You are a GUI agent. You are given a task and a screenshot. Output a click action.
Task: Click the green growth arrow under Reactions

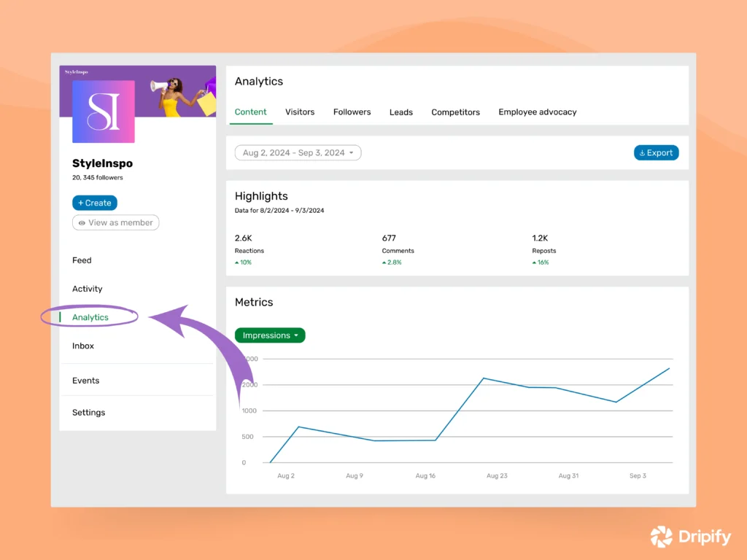click(x=239, y=262)
